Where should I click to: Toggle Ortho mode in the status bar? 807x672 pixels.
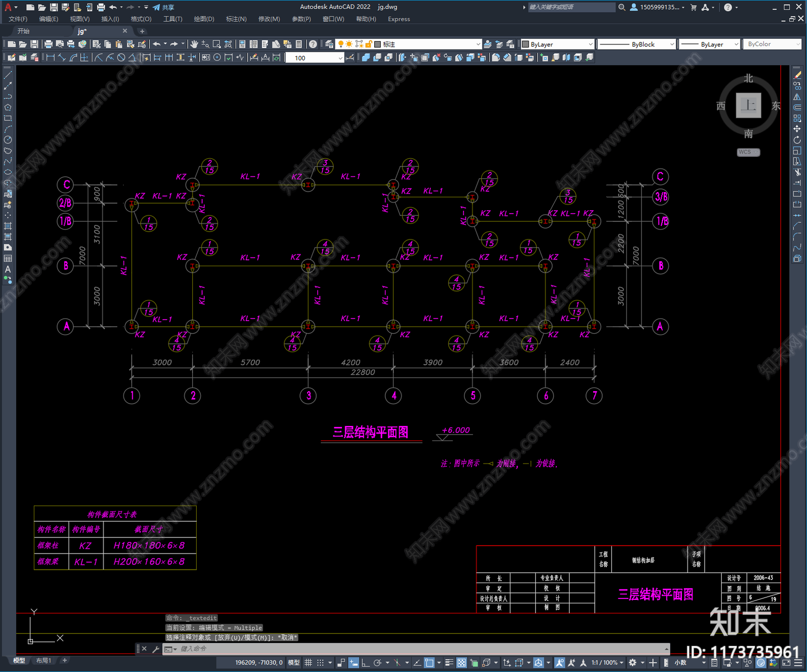click(365, 662)
